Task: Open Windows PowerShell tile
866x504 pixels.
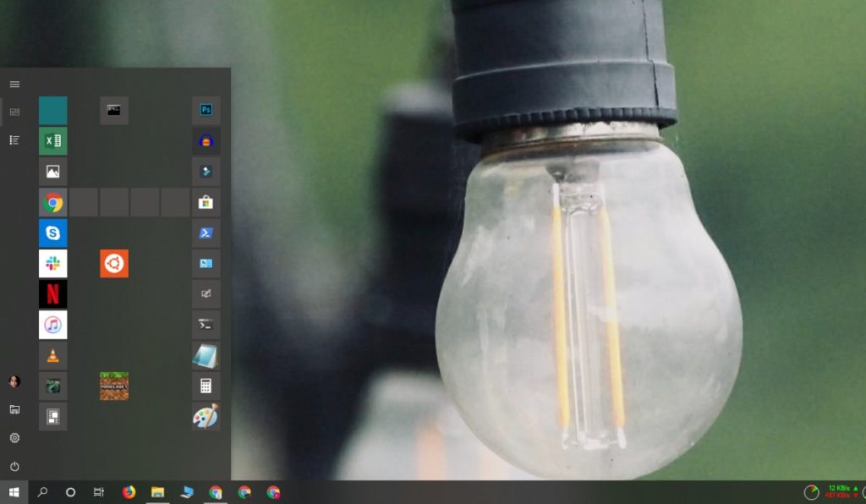Action: click(206, 233)
